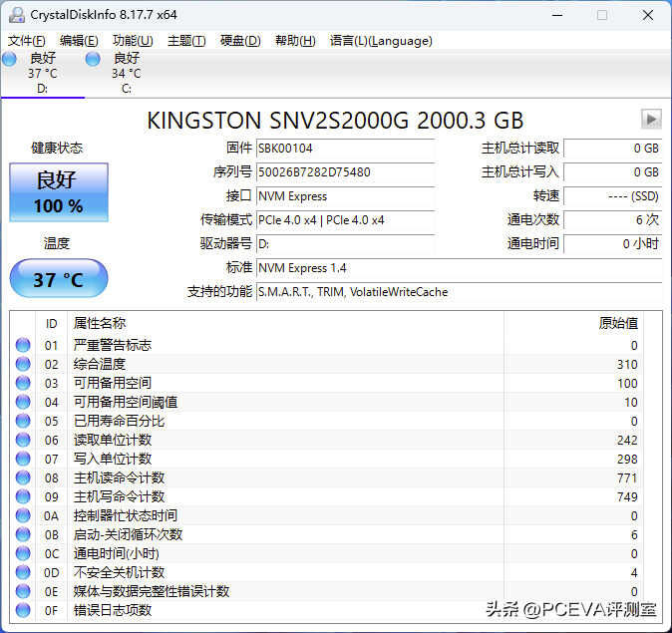672x633 pixels.
Task: Open the 主题(T) menu
Action: point(186,41)
